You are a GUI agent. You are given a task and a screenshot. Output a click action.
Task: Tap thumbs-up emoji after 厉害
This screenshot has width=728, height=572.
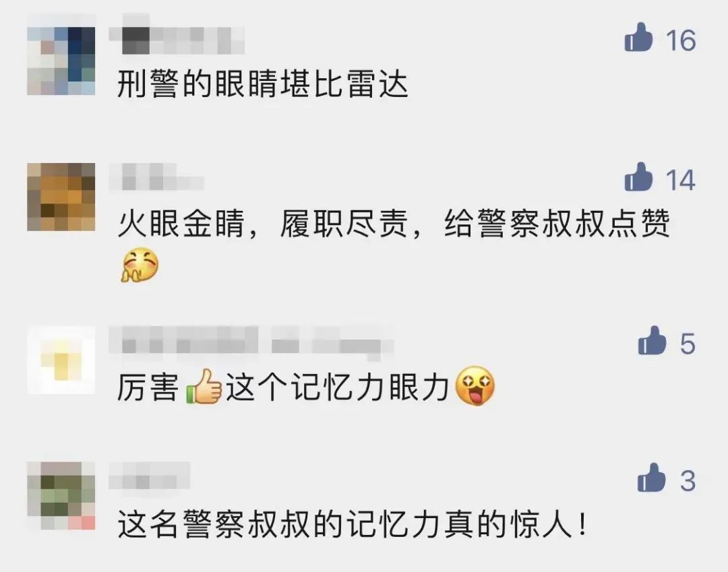[204, 387]
